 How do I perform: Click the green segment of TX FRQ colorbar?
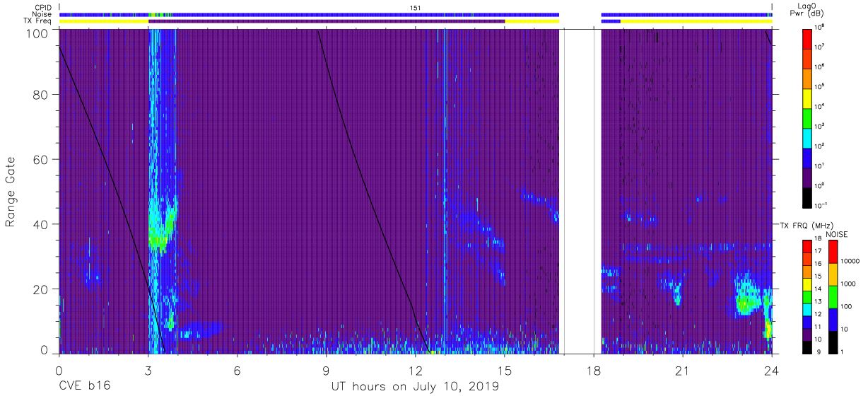click(808, 296)
